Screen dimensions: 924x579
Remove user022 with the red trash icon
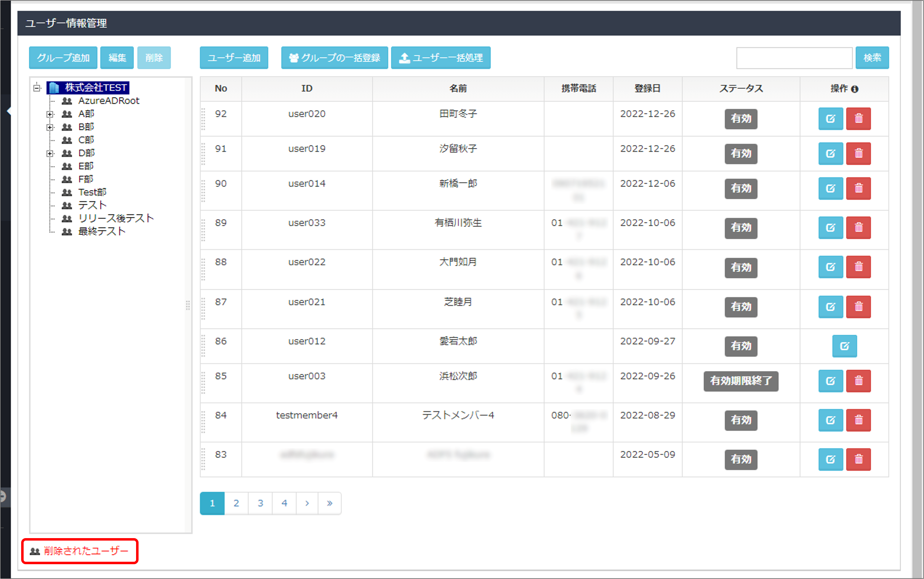coord(858,267)
